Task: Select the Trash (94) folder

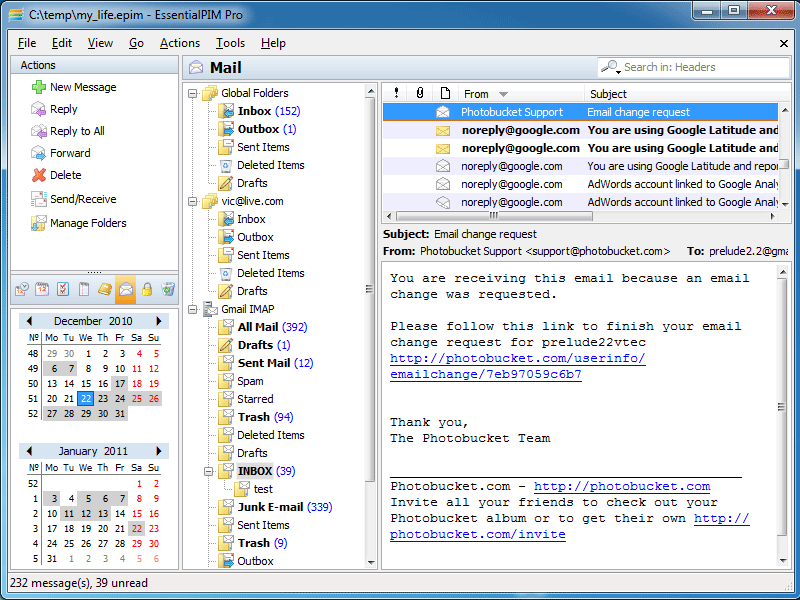Action: pos(265,417)
